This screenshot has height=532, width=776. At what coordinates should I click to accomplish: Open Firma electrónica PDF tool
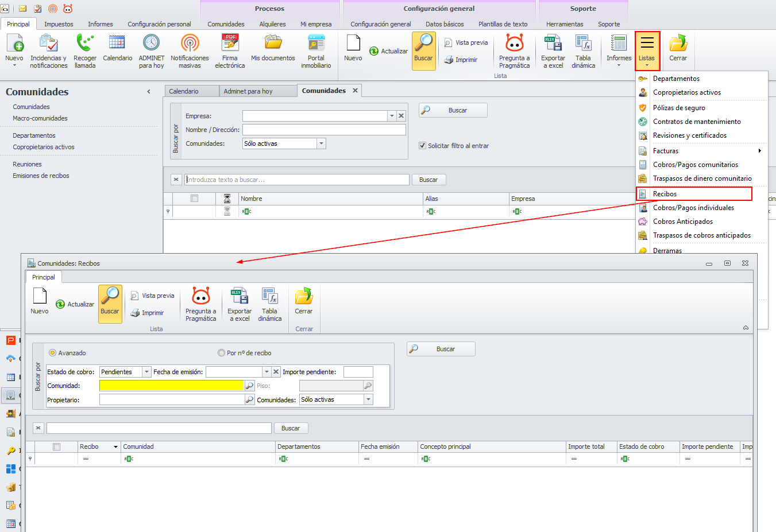pyautogui.click(x=230, y=51)
